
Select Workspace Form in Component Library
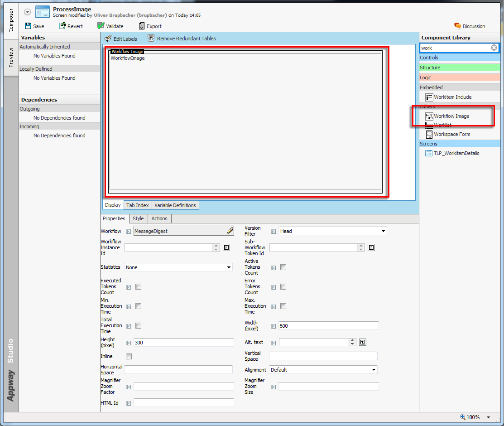point(451,134)
